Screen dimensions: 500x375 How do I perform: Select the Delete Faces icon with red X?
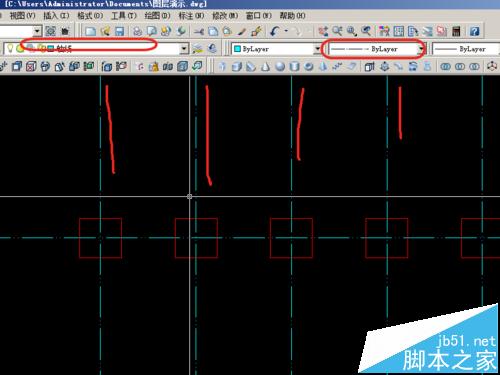point(31,67)
